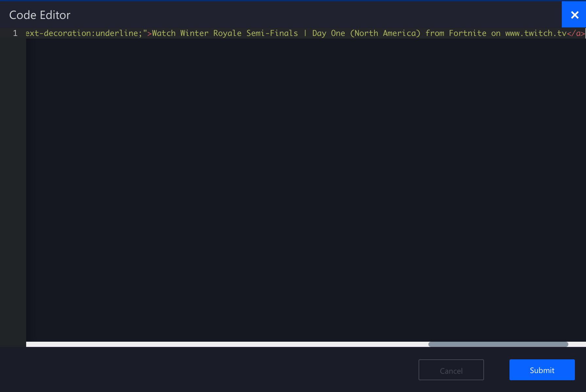Click the horizontal scrollbar thumb
Image resolution: width=586 pixels, height=392 pixels.
pos(498,344)
